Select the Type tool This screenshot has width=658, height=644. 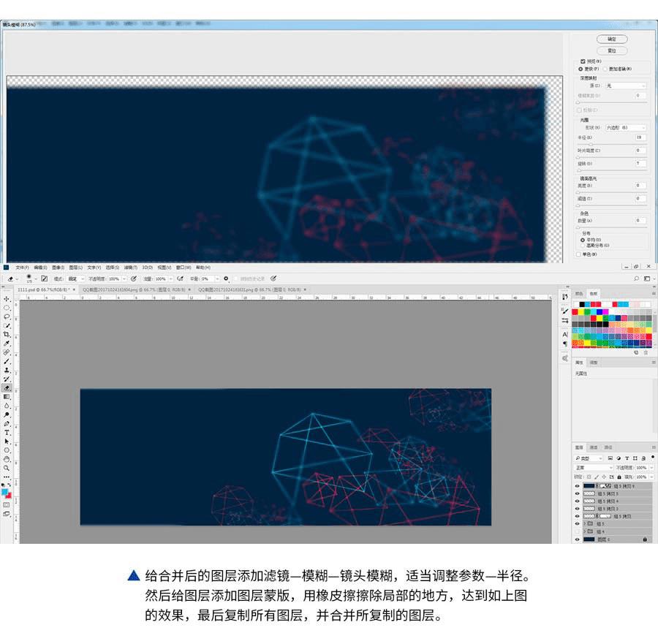(x=7, y=433)
